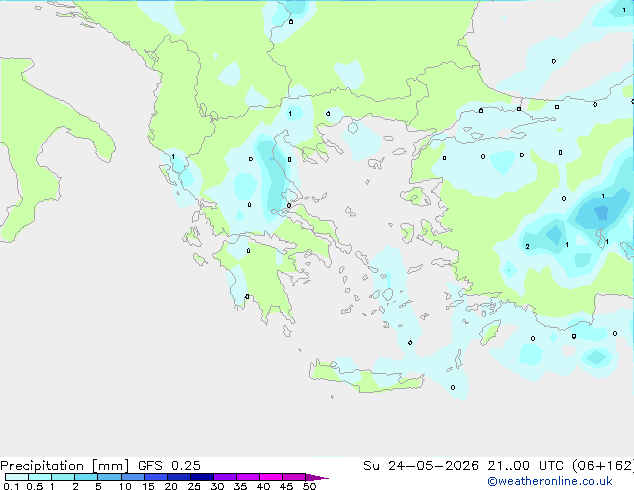634x490 pixels.
Task: Click the over-50 mm arrow swatch
Action: (317, 477)
